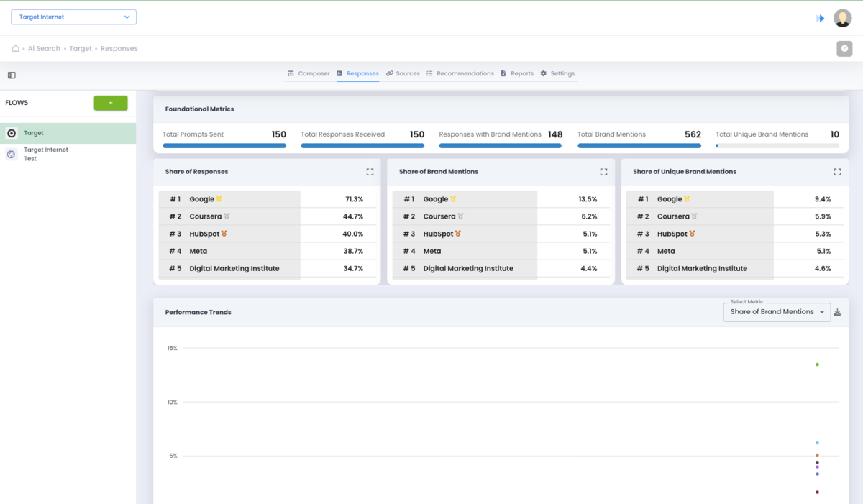Select the Target flow
Screen dimensions: 863x504
tap(68, 133)
